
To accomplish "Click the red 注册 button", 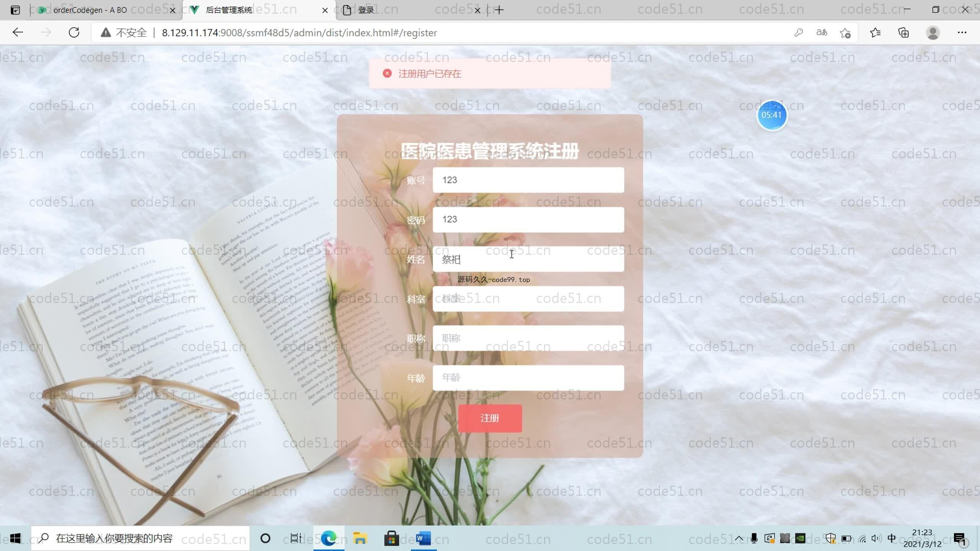I will tap(490, 418).
